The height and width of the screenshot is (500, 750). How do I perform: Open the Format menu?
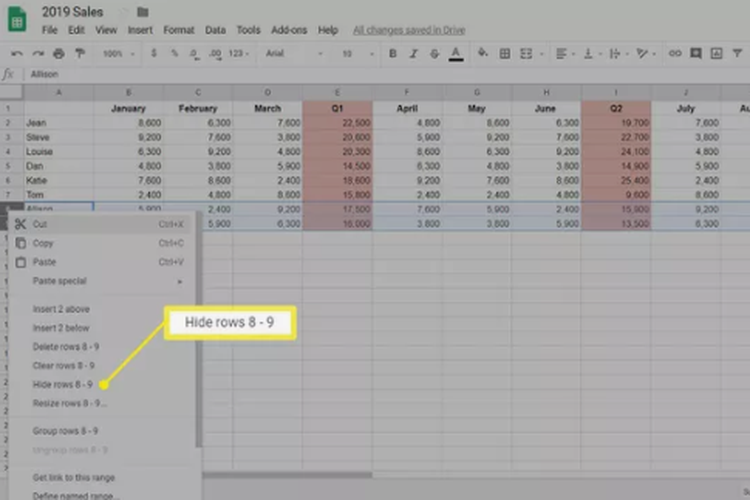(179, 30)
